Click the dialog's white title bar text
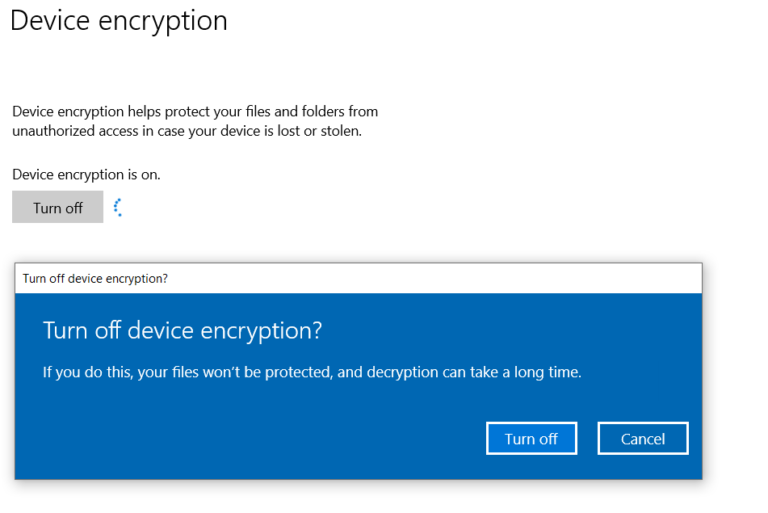Screen dimensions: 768x513 [95, 279]
